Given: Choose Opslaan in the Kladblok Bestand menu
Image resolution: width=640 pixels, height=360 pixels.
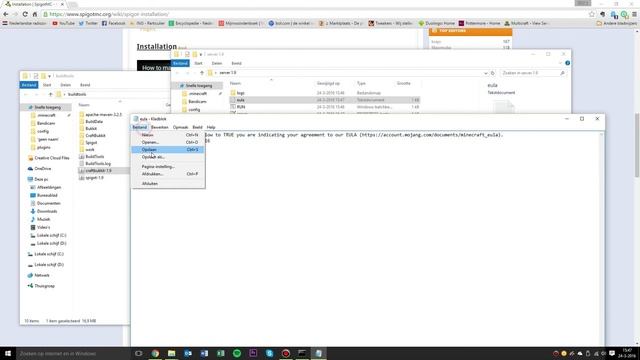Looking at the screenshot, I should 168,150.
